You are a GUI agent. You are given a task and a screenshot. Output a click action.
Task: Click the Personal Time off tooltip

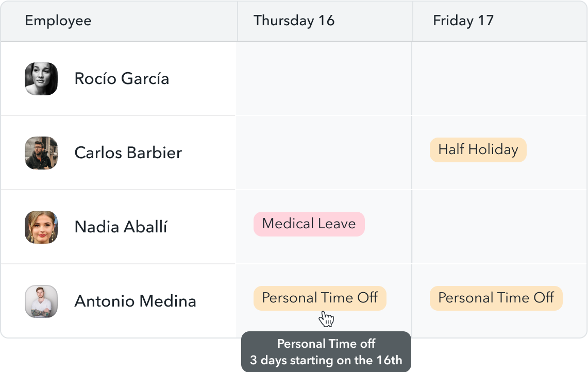click(326, 352)
